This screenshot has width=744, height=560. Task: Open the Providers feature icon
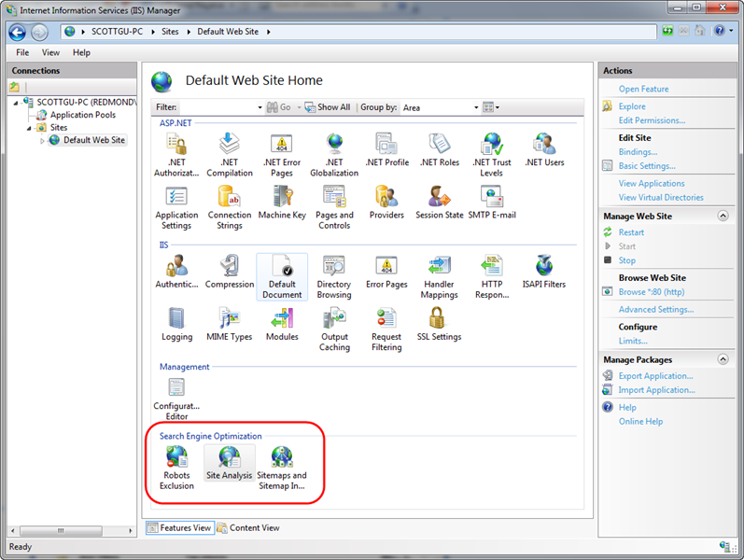tap(386, 203)
